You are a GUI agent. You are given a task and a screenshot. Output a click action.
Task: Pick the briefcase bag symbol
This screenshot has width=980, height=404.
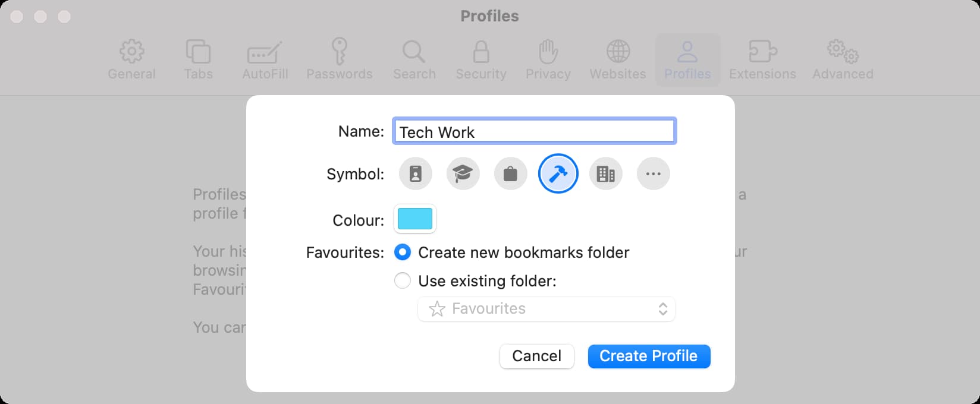tap(510, 174)
